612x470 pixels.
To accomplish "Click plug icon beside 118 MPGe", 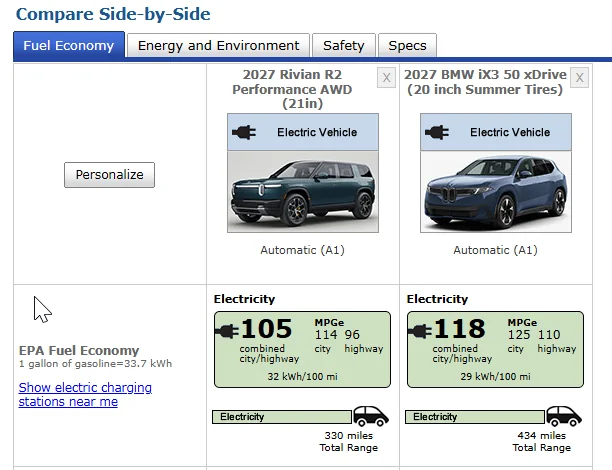I will pyautogui.click(x=420, y=331).
